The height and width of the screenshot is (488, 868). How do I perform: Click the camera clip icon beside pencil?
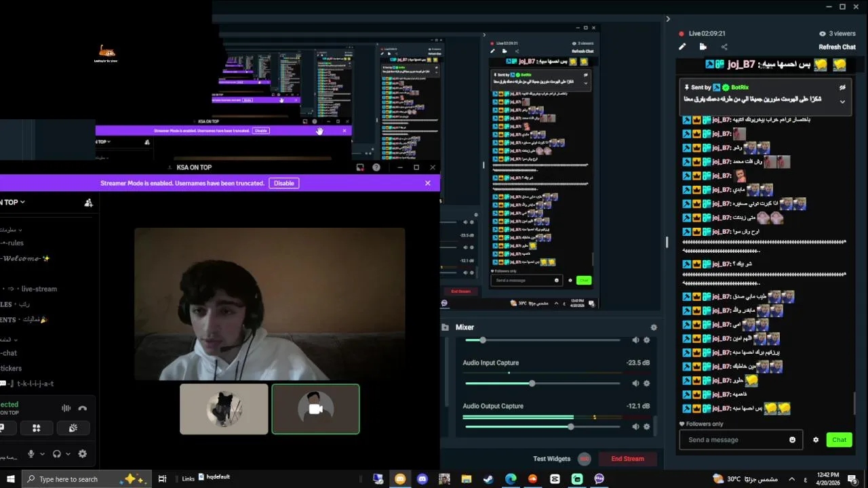click(703, 47)
